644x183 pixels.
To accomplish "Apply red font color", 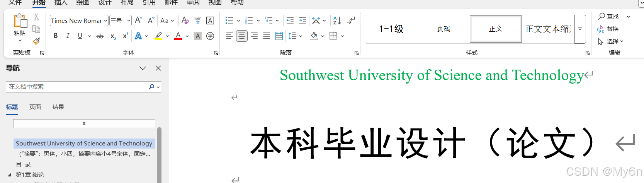I will tap(178, 36).
